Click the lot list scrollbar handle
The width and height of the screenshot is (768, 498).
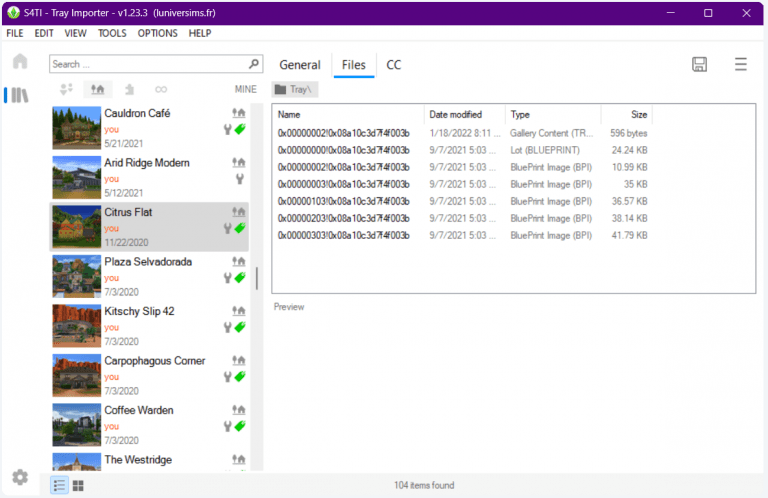click(x=257, y=278)
